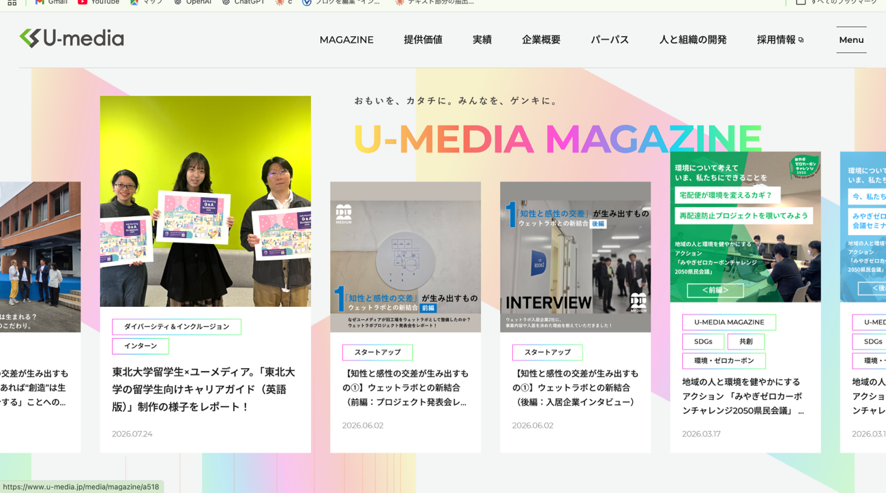Open the すべてのブックマーク folder
This screenshot has height=493, width=886.
[x=836, y=2]
